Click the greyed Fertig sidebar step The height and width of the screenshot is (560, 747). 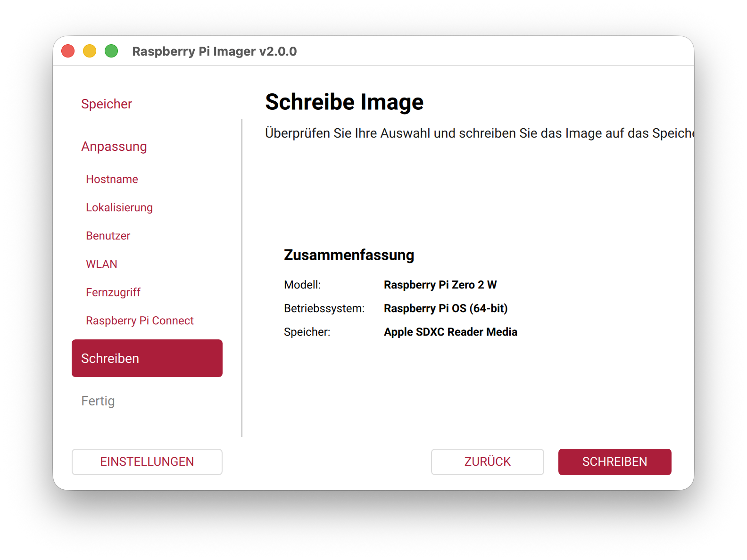click(98, 401)
